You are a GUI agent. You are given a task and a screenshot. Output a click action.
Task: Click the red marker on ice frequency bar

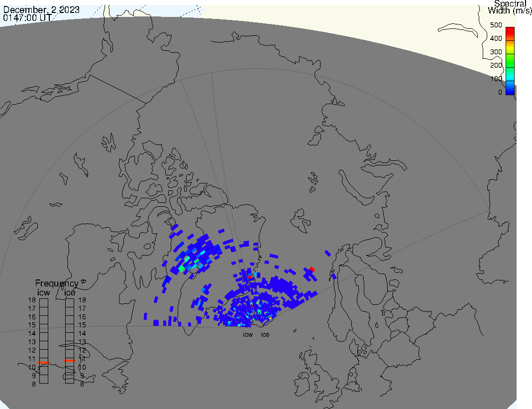pyautogui.click(x=70, y=360)
